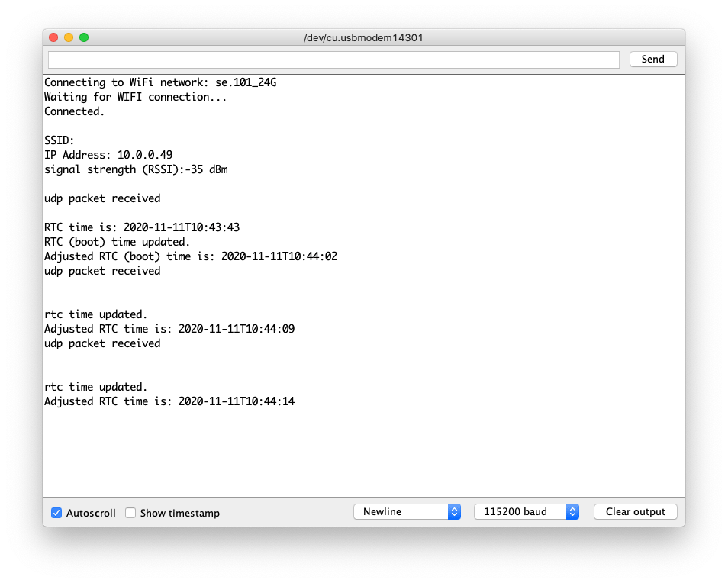Click the line 'Connecting to WiFi network: se.101_24G'
This screenshot has width=728, height=583.
(x=160, y=82)
